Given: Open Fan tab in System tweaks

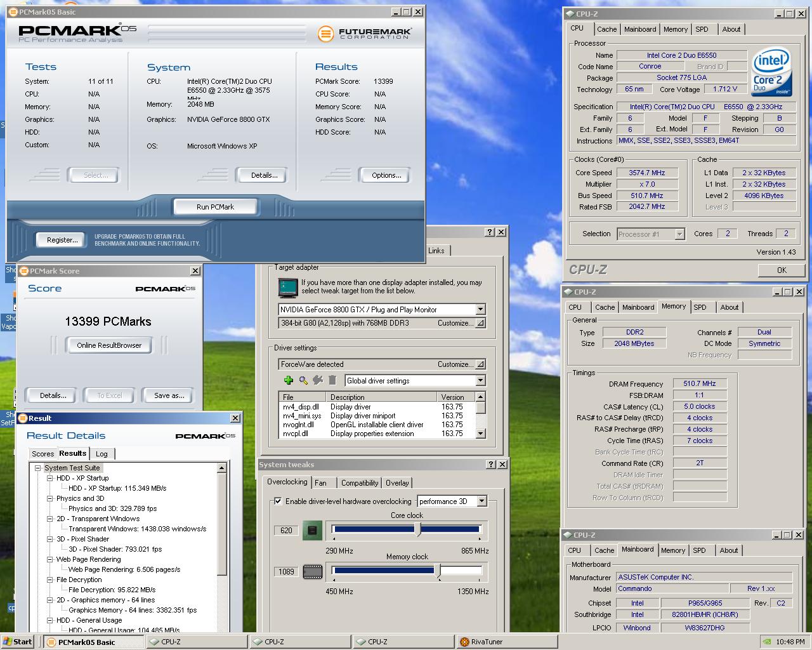Looking at the screenshot, I should (x=321, y=483).
